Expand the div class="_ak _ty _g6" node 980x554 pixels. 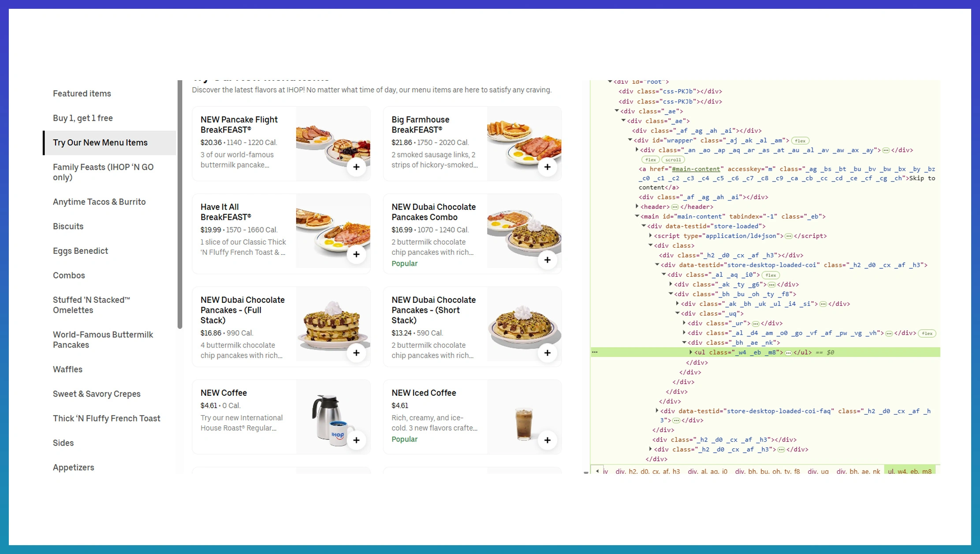coord(671,284)
